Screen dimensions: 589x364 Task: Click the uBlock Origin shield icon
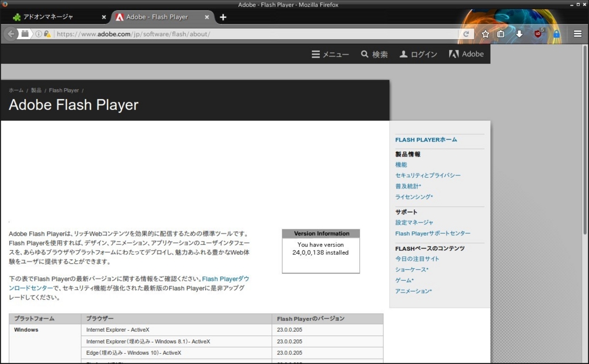(x=538, y=33)
